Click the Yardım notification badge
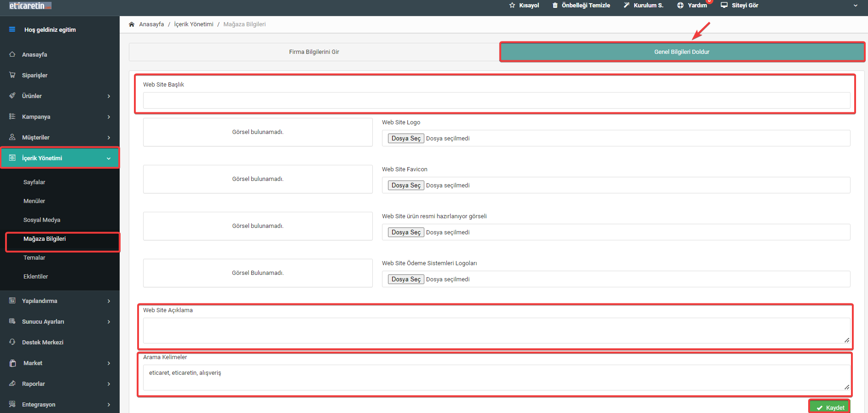 [x=710, y=1]
